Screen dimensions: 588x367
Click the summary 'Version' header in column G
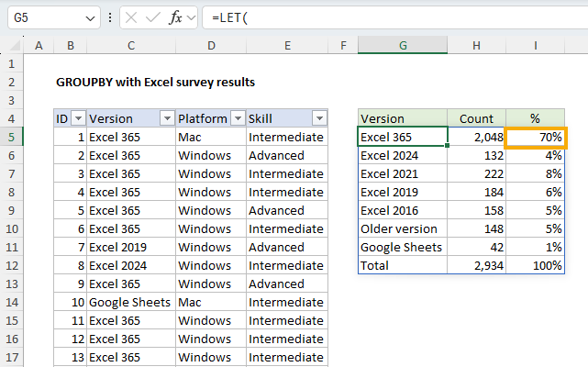(403, 118)
